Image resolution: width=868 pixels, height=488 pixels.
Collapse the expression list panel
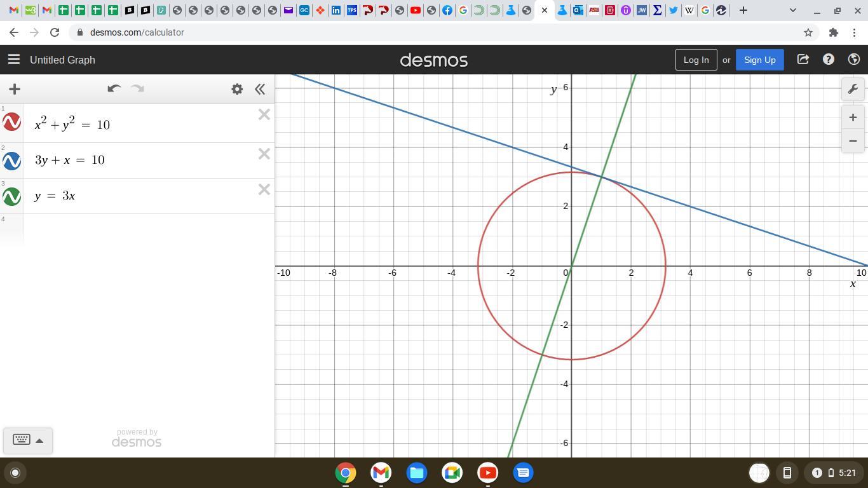(260, 89)
